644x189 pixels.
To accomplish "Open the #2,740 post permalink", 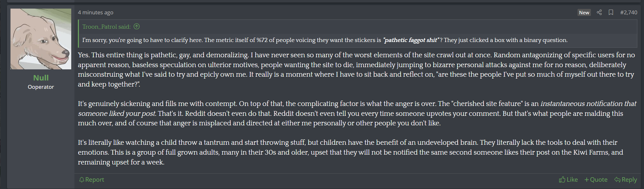I will (x=628, y=12).
